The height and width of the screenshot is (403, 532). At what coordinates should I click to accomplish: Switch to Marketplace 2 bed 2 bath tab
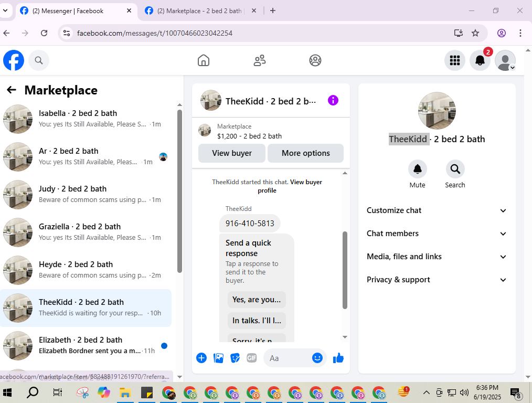pos(200,11)
